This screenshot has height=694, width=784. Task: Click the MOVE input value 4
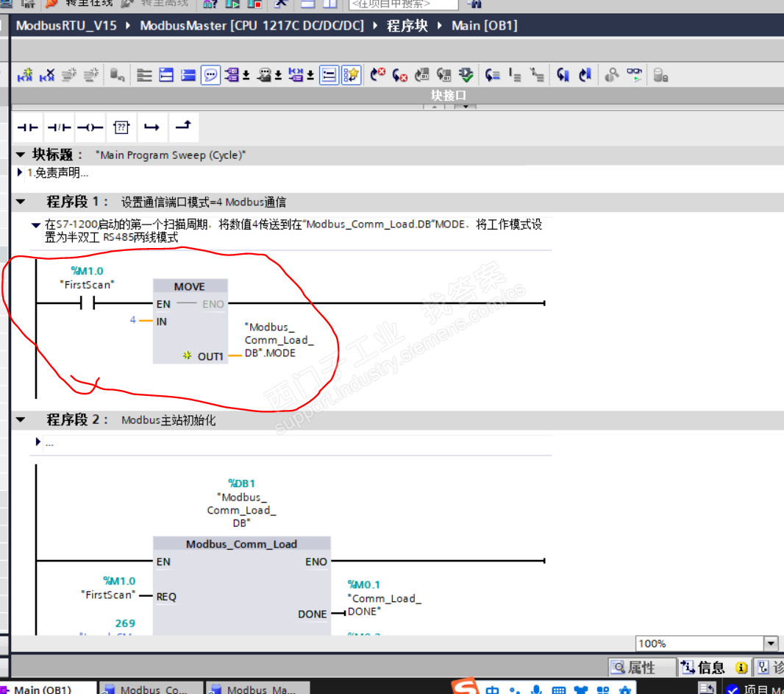132,319
